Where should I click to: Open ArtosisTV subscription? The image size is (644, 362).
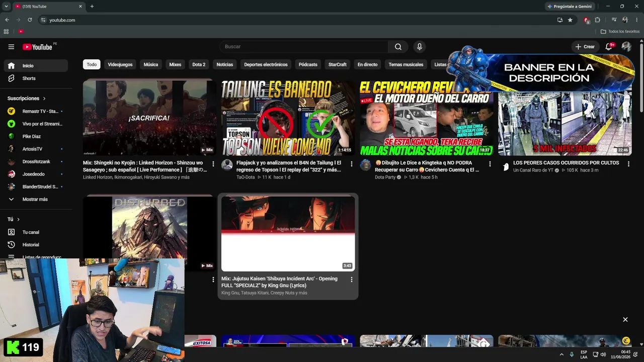36,149
